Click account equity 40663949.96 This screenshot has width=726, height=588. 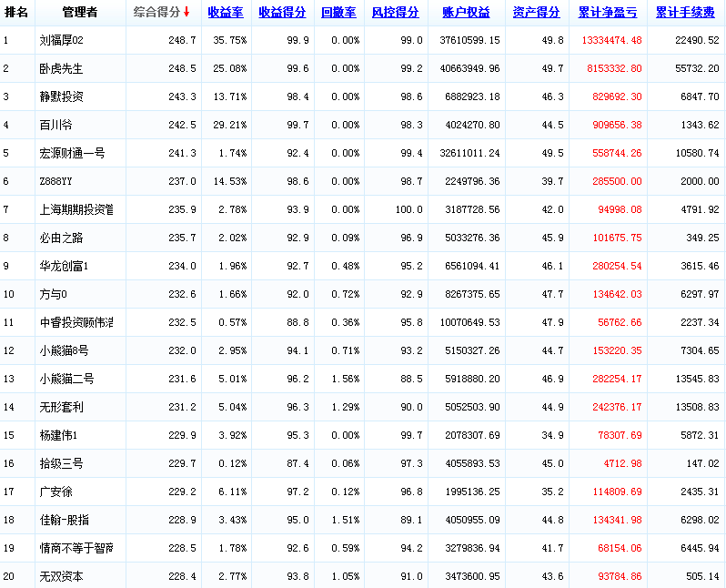click(x=470, y=68)
